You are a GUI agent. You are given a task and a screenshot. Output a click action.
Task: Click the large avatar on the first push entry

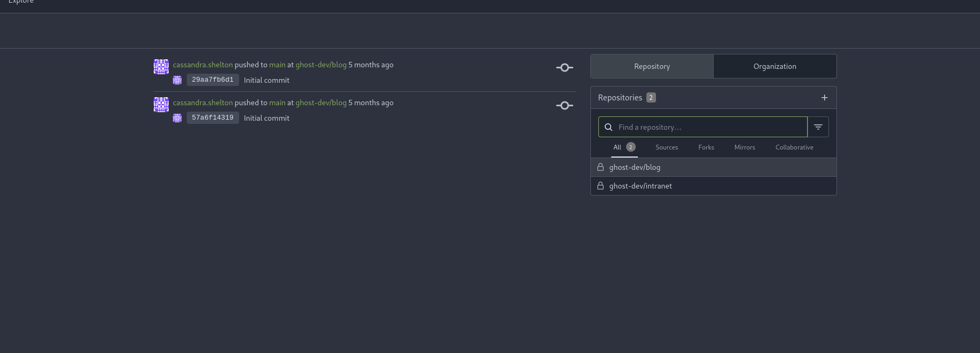pos(161,67)
